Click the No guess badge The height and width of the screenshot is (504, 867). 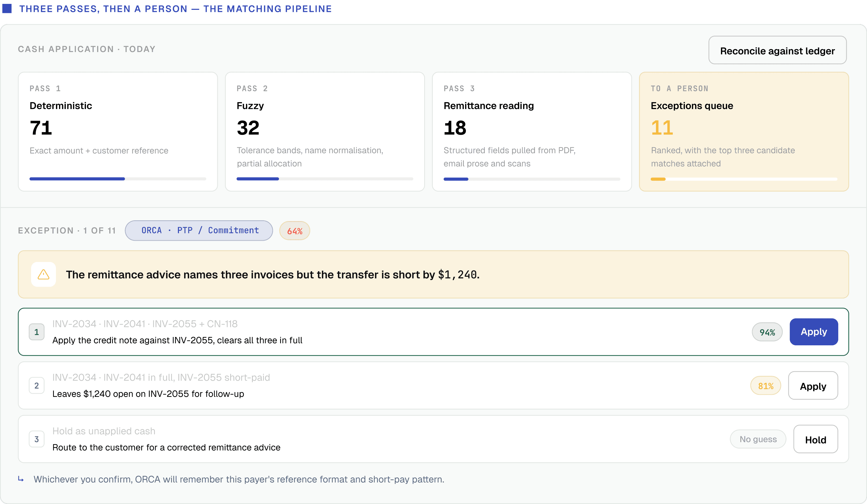(x=758, y=439)
